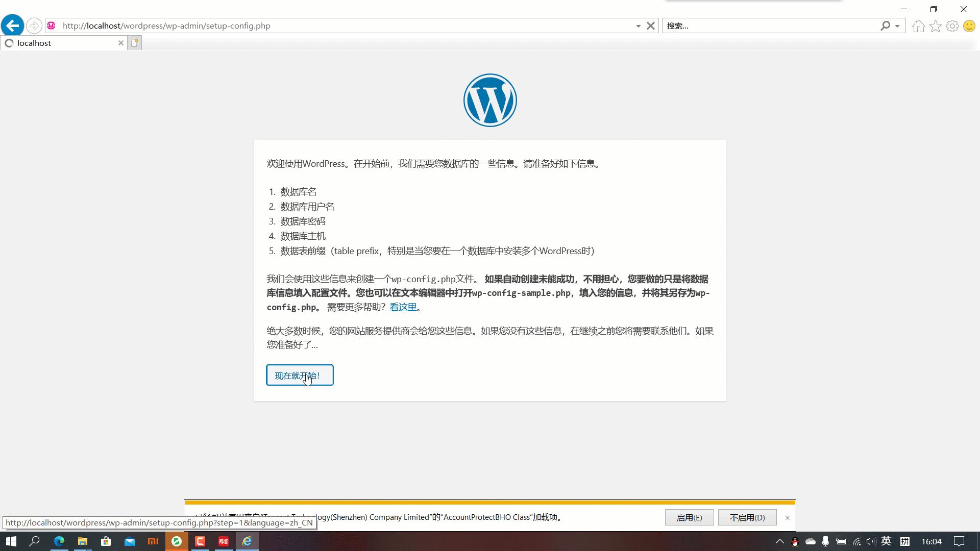The width and height of the screenshot is (980, 551).
Task: Click 不启用(D) in the add-on notification
Action: coord(747,517)
